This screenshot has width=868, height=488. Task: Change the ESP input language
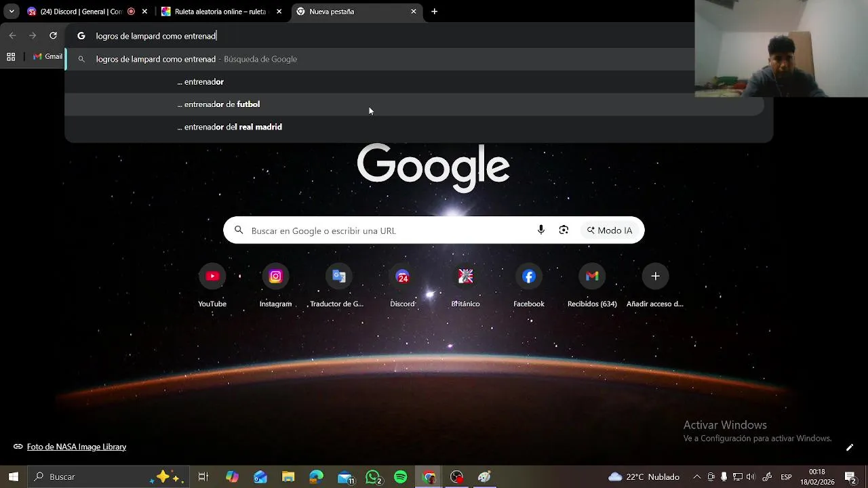[x=787, y=477]
